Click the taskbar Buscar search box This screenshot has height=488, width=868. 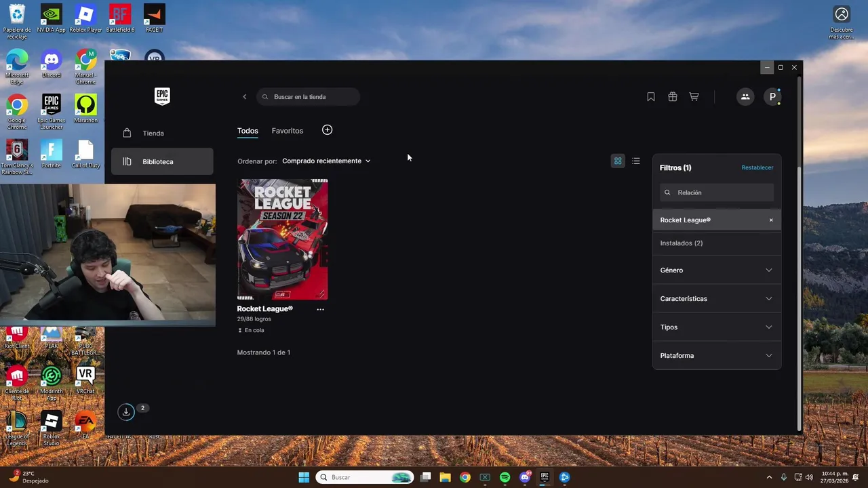366,477
